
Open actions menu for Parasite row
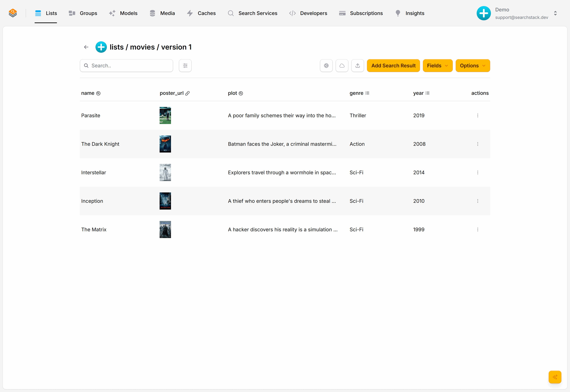click(x=478, y=115)
